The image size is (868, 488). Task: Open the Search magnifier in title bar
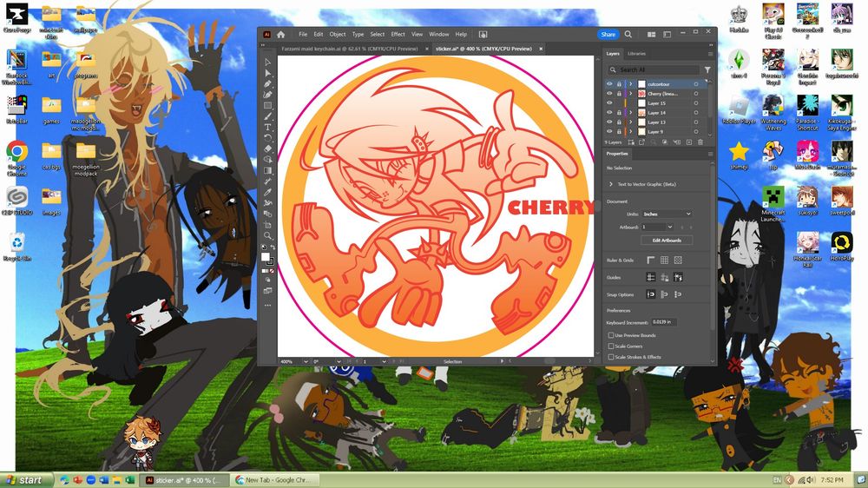pyautogui.click(x=628, y=35)
